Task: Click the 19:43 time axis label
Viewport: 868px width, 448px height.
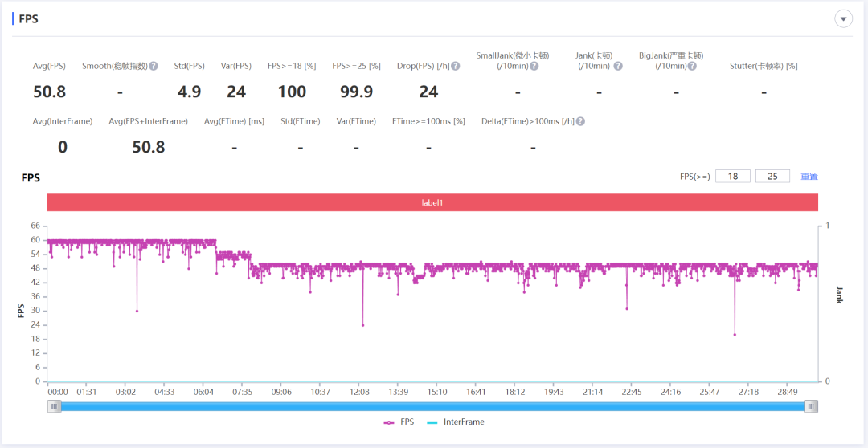Action: coord(554,392)
